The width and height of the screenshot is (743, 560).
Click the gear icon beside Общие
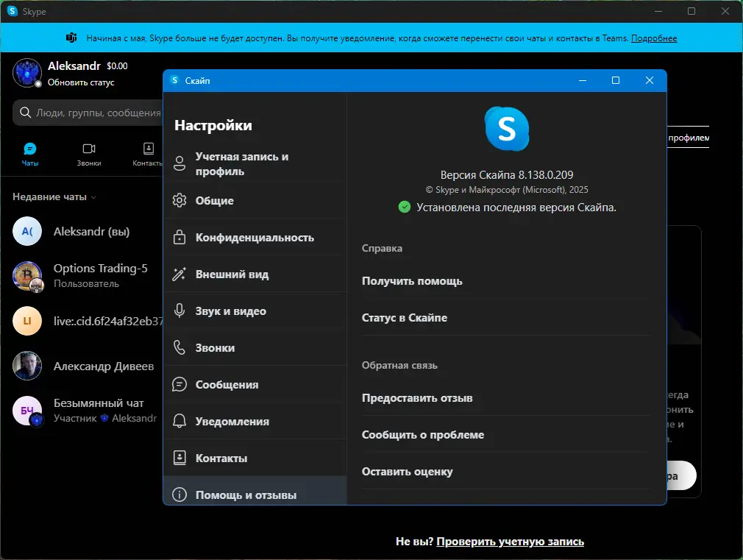[x=179, y=201]
